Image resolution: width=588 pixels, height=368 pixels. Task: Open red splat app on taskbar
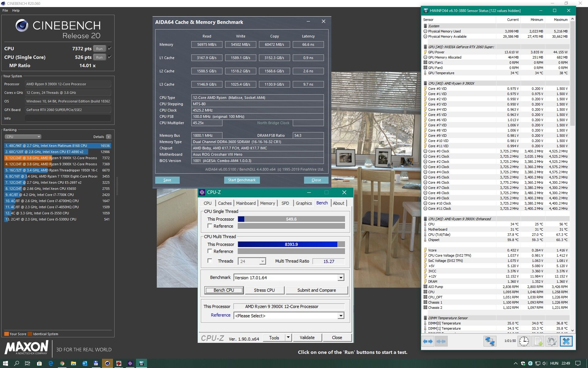[x=119, y=363]
